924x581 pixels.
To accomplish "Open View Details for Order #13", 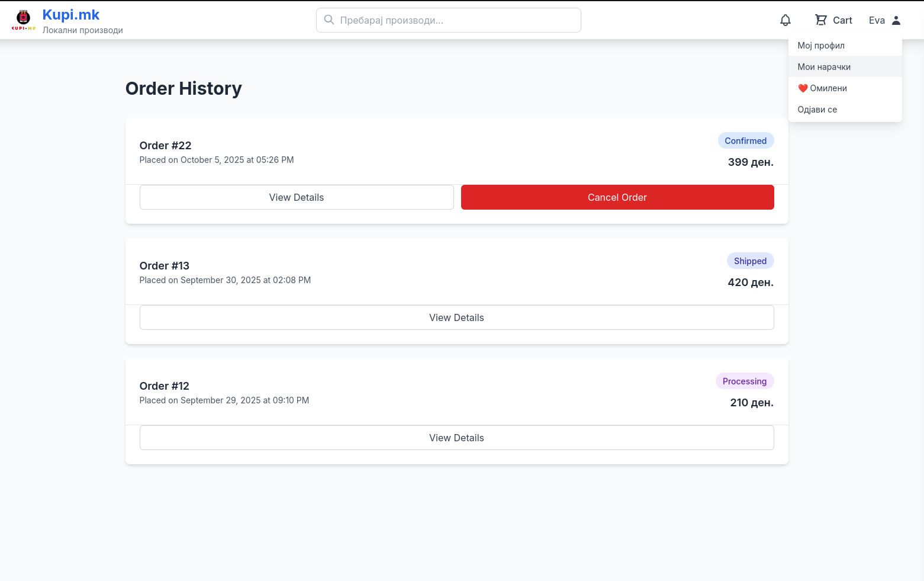I will click(x=456, y=317).
